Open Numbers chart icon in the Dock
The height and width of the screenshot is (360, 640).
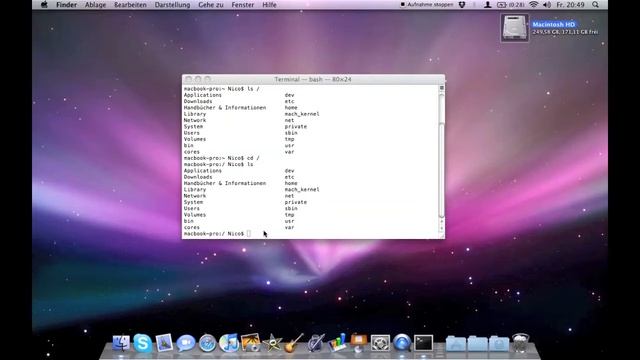[x=337, y=343]
